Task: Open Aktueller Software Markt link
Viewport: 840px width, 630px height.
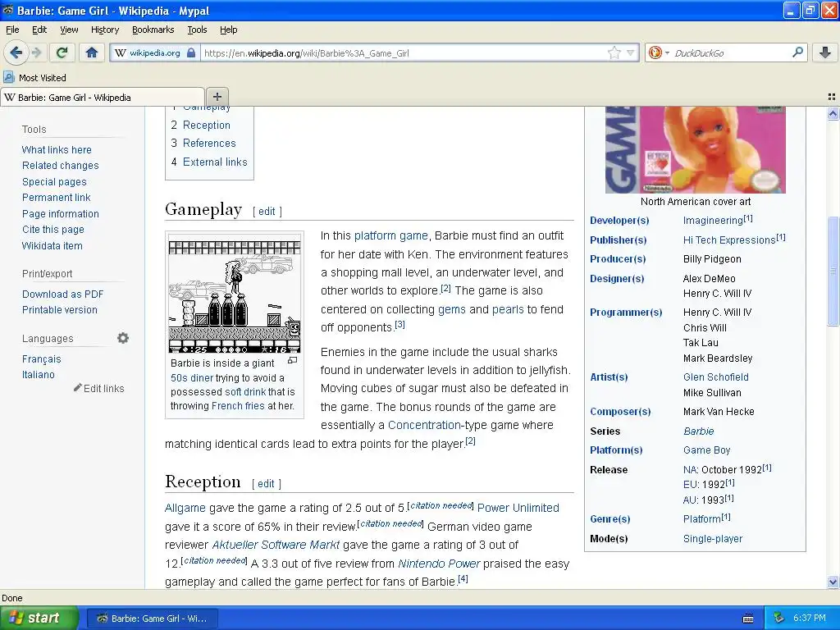Action: tap(276, 545)
